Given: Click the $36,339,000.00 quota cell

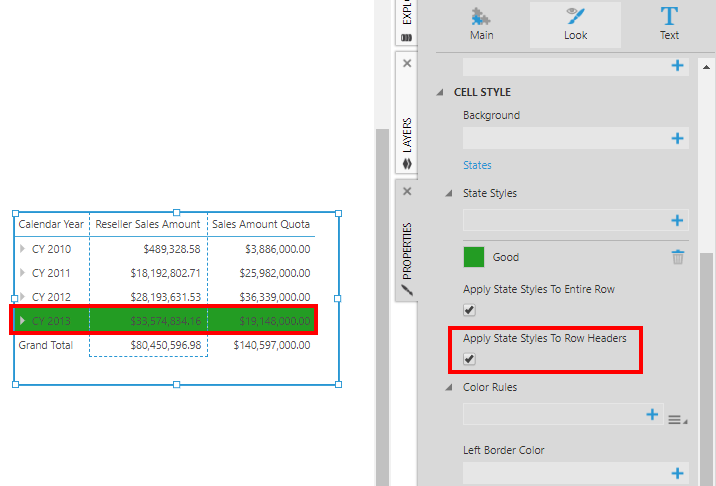Looking at the screenshot, I should (275, 297).
